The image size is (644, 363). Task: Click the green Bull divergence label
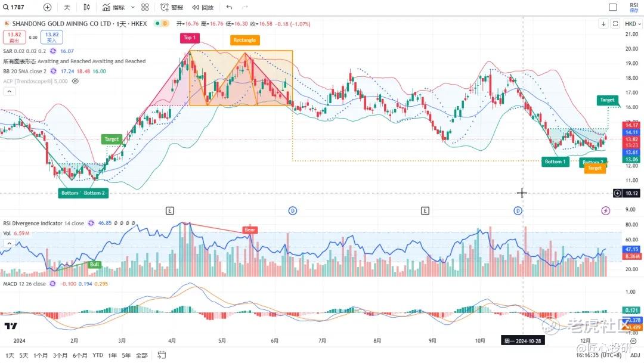point(94,265)
